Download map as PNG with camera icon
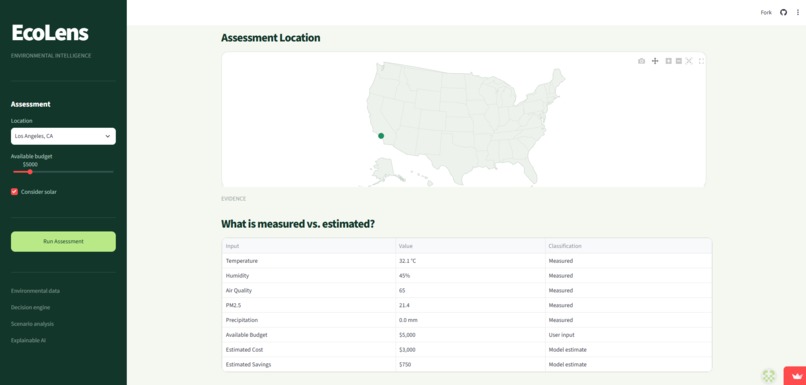 pyautogui.click(x=642, y=61)
